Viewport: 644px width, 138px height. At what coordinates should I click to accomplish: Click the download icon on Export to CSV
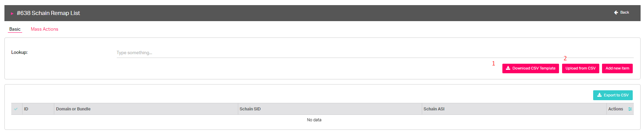click(599, 95)
